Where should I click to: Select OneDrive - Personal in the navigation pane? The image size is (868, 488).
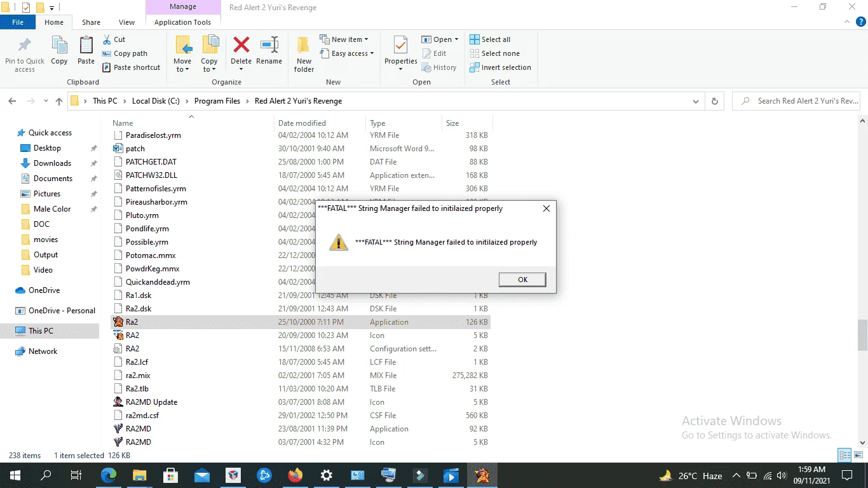pos(62,311)
